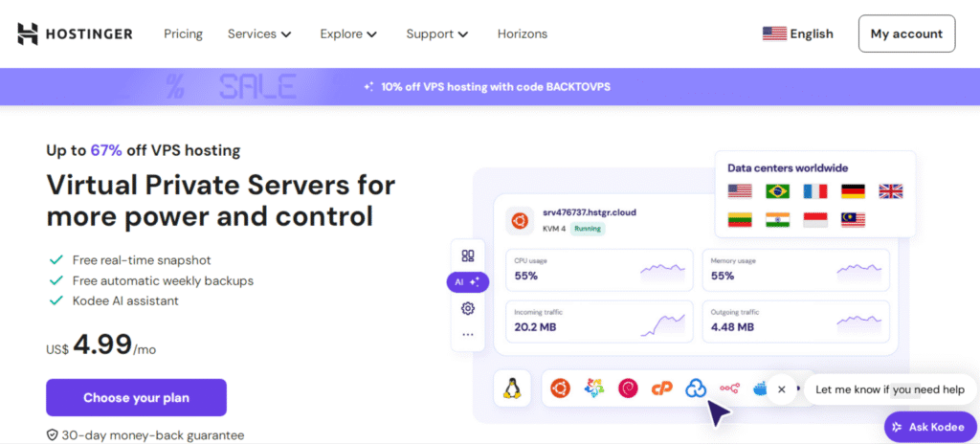Click the US$ 4.99/mo price
The image size is (980, 444).
(101, 345)
